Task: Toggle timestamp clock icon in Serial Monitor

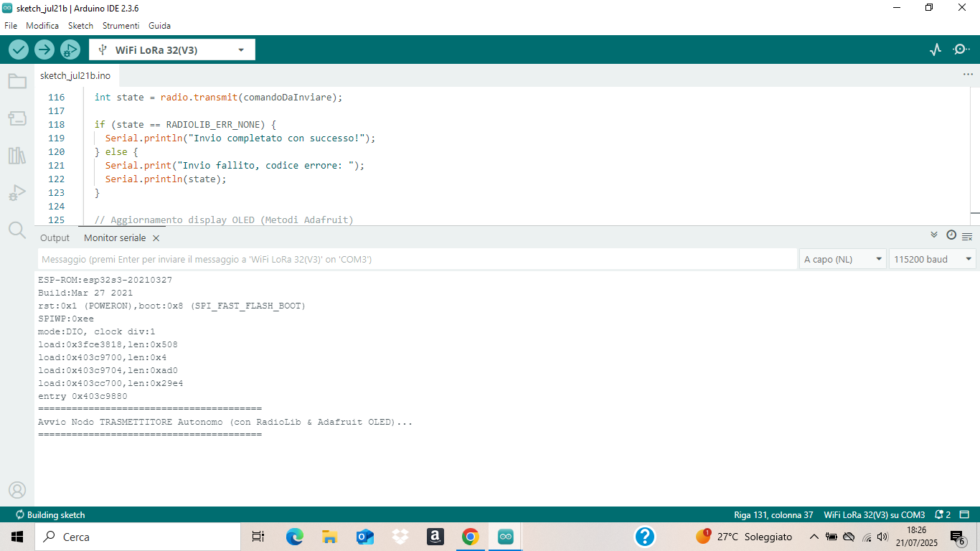Action: 951,235
